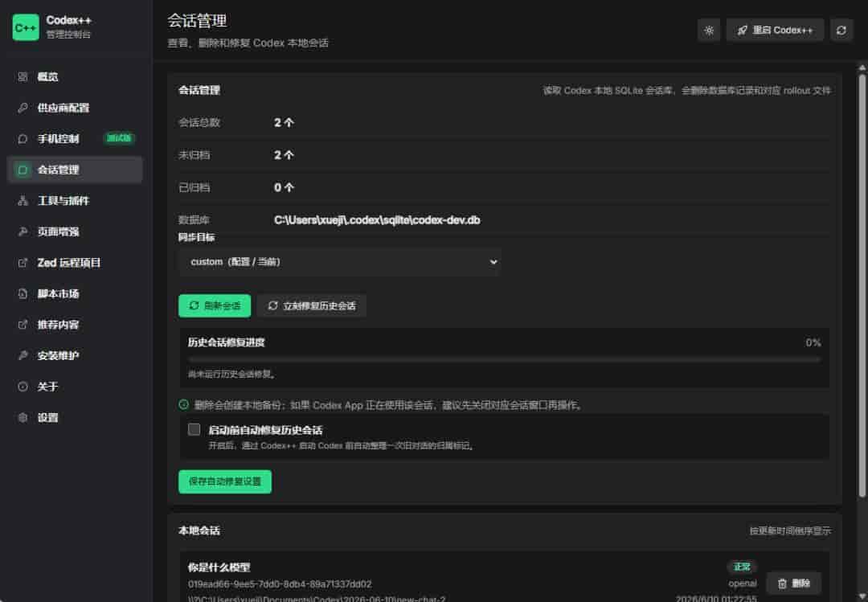Click the 正常 status badge
Viewport: 868px width, 602px height.
742,567
